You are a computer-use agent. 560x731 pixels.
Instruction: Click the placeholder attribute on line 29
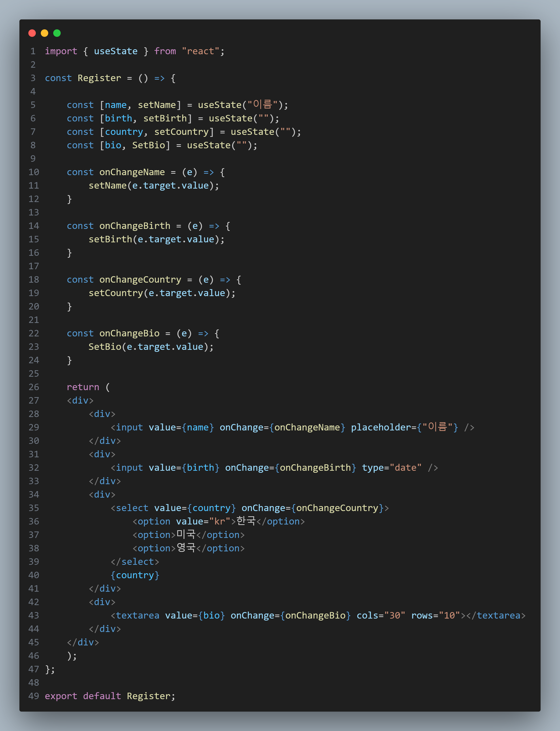(380, 427)
